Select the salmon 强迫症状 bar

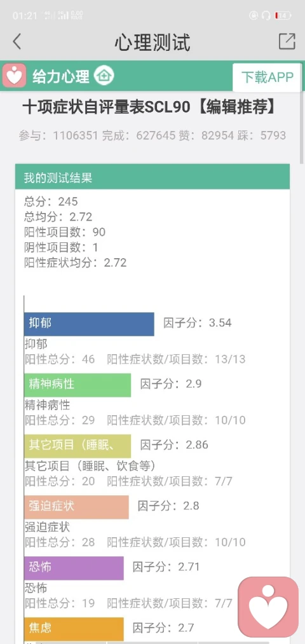pos(76,507)
